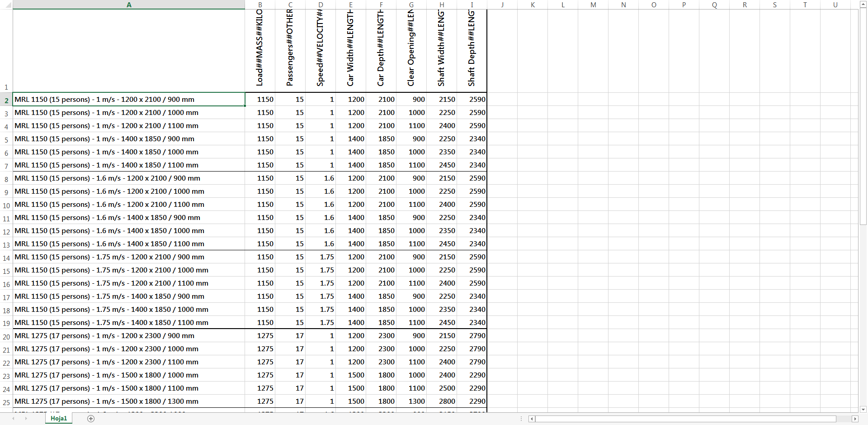Click empty cell K5
Image resolution: width=868 pixels, height=425 pixels.
(x=533, y=138)
